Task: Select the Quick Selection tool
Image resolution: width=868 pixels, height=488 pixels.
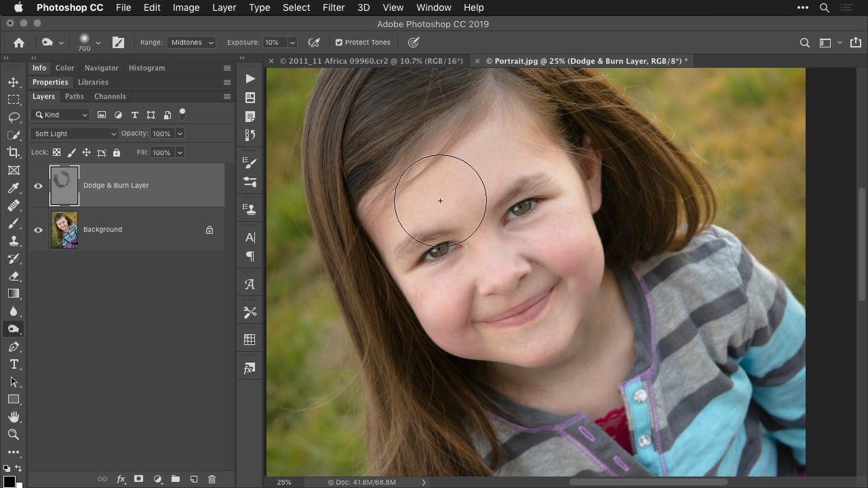Action: (x=14, y=135)
